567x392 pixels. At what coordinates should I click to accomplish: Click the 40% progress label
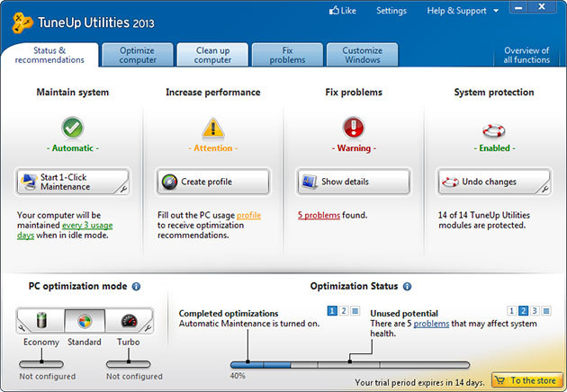(x=238, y=376)
